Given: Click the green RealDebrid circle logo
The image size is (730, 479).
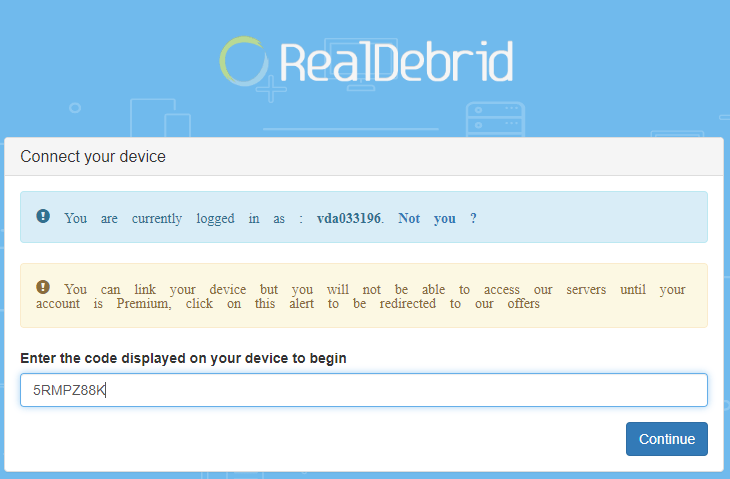Looking at the screenshot, I should pyautogui.click(x=244, y=61).
